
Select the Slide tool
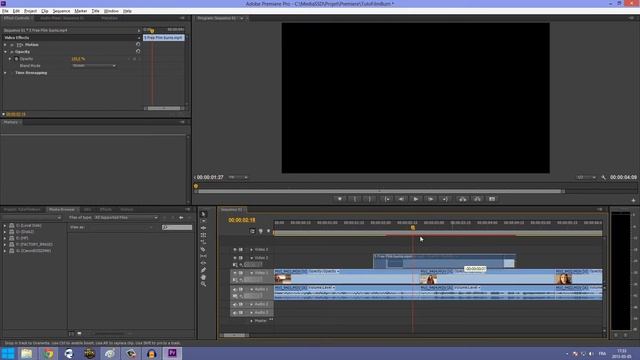click(203, 263)
